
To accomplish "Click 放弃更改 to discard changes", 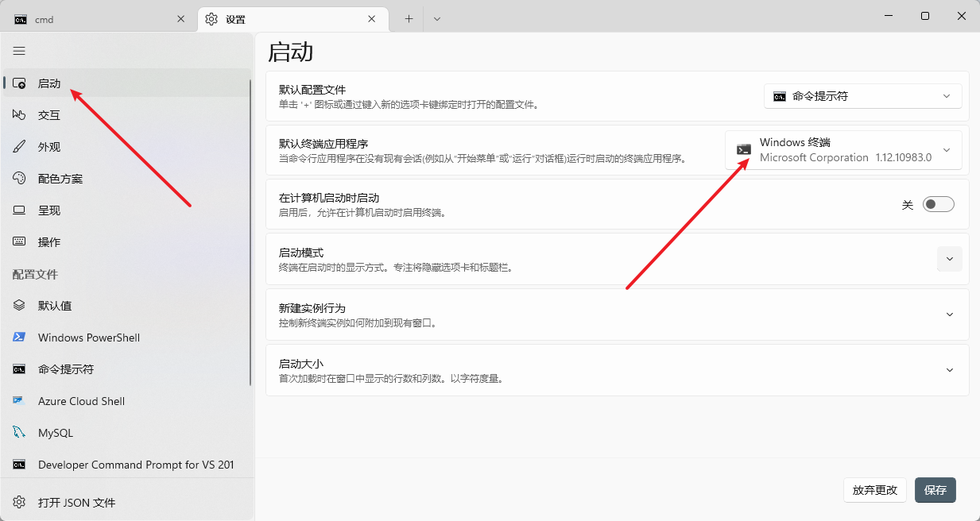I will point(875,490).
